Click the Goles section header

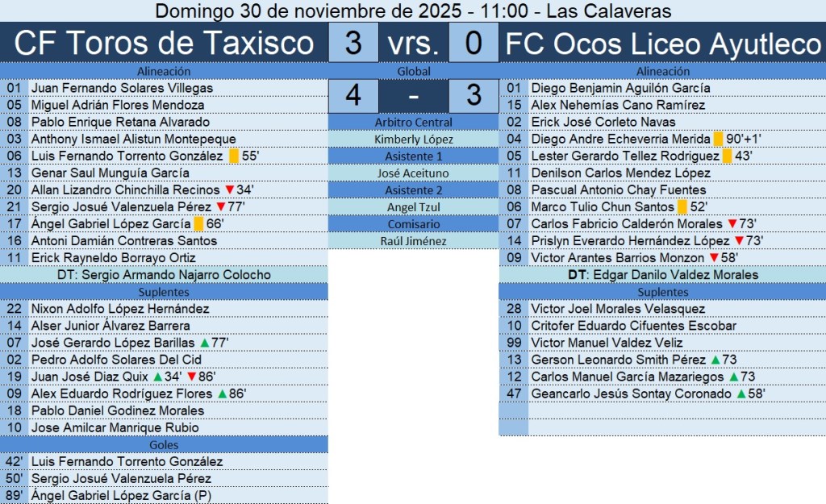(164, 445)
